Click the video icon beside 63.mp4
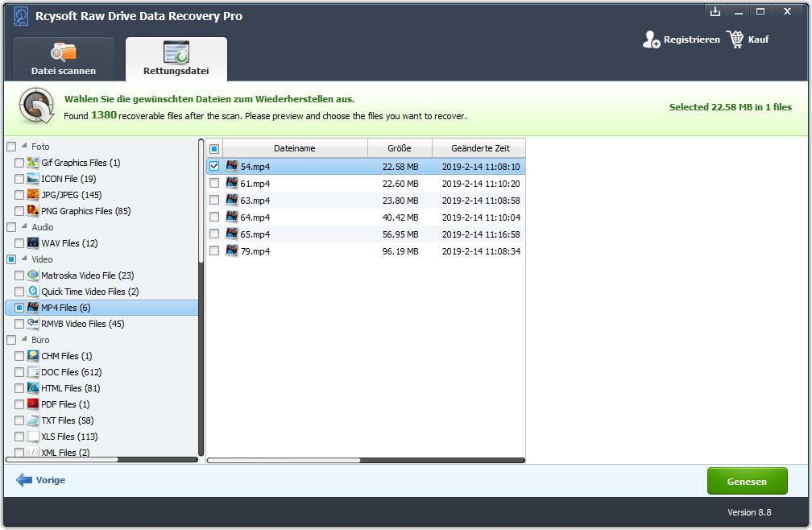The width and height of the screenshot is (812, 530). (x=232, y=200)
